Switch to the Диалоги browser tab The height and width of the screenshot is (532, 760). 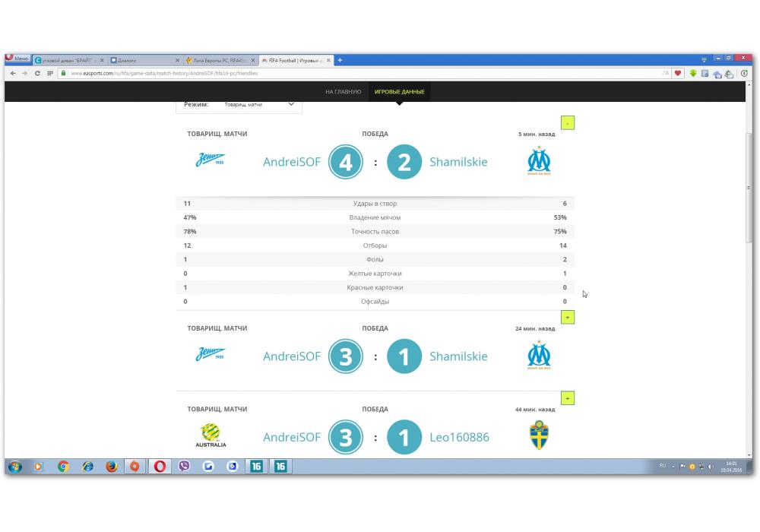[x=142, y=60]
